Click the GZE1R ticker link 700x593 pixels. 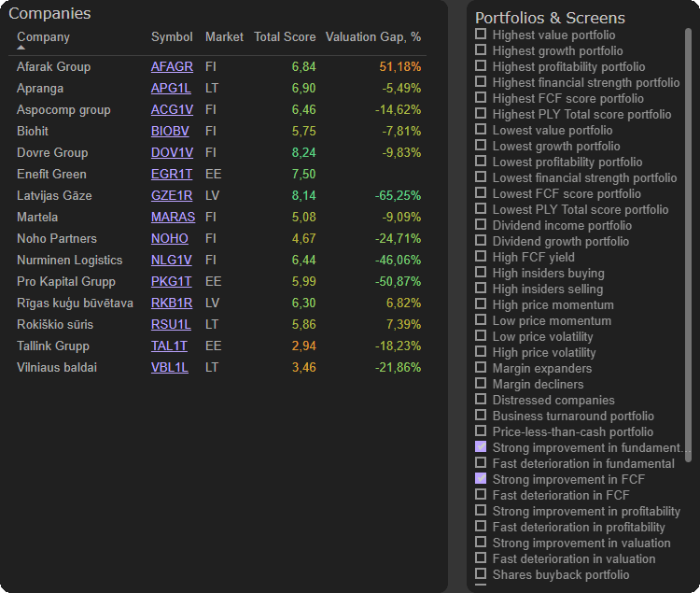[x=172, y=196]
